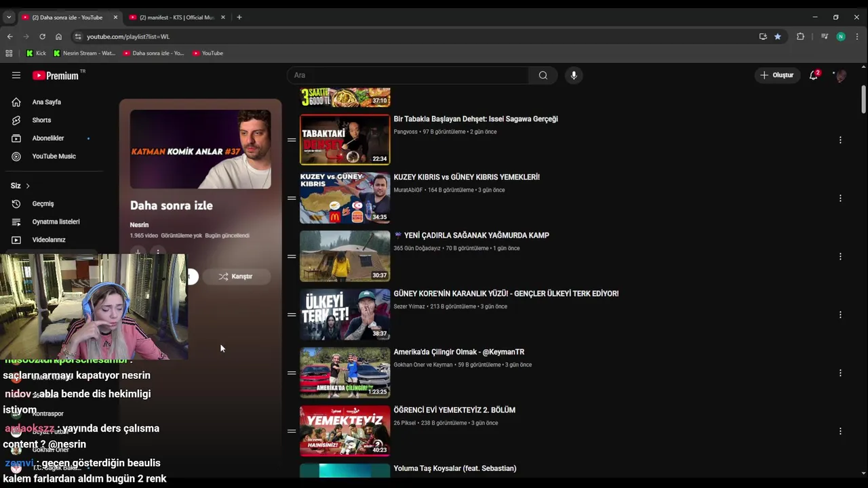The width and height of the screenshot is (868, 488).
Task: Click the reorder handle for Amerika'da Çilingir video
Action: 292,373
